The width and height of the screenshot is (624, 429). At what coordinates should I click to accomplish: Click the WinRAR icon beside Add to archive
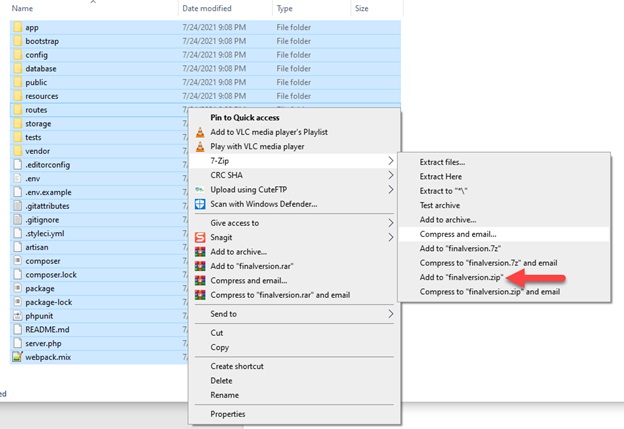coord(200,252)
